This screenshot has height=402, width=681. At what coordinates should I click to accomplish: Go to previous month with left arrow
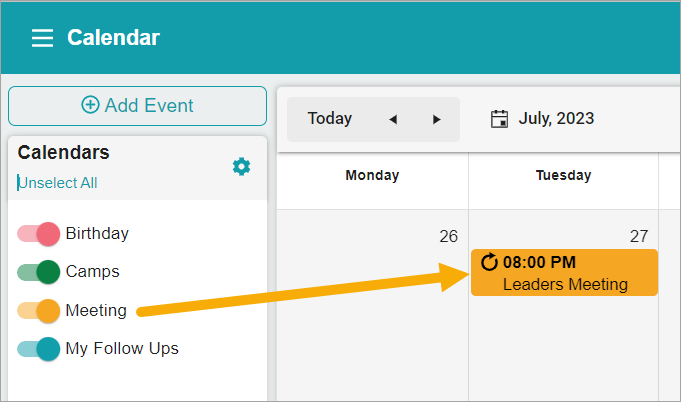point(393,119)
